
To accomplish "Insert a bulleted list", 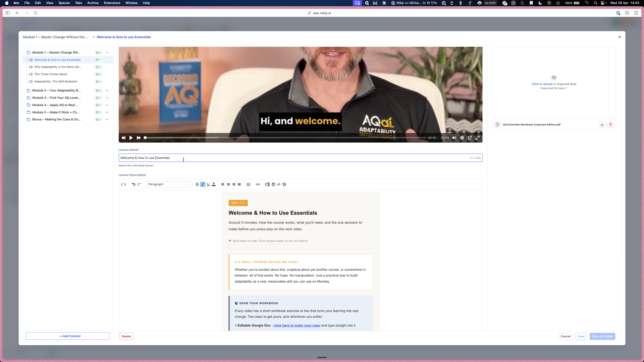I will 249,184.
